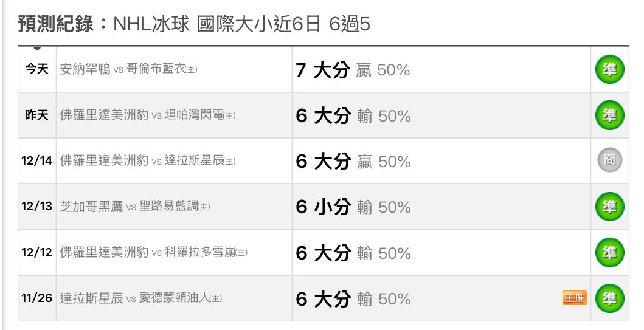Click the 預測紀錄 heading title
644x330 pixels.
coord(56,25)
